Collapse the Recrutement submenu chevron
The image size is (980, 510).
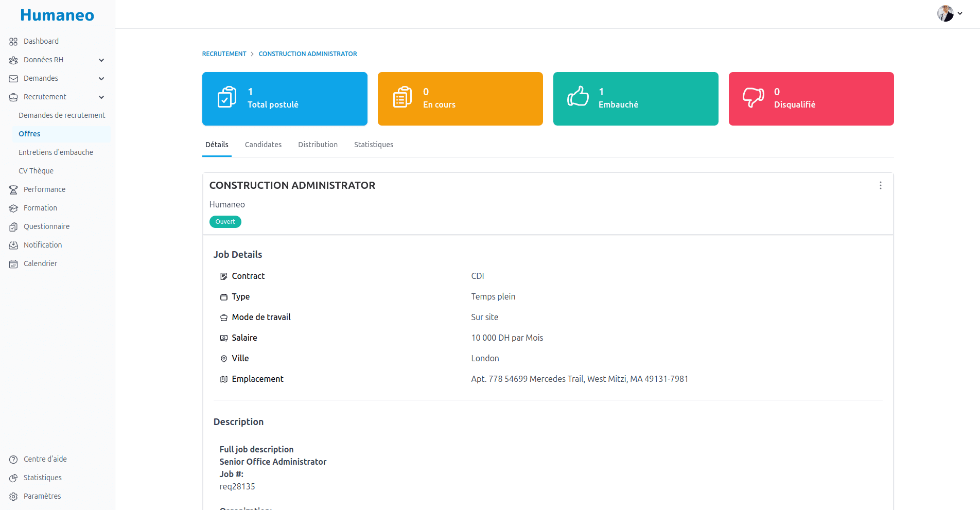tap(101, 97)
